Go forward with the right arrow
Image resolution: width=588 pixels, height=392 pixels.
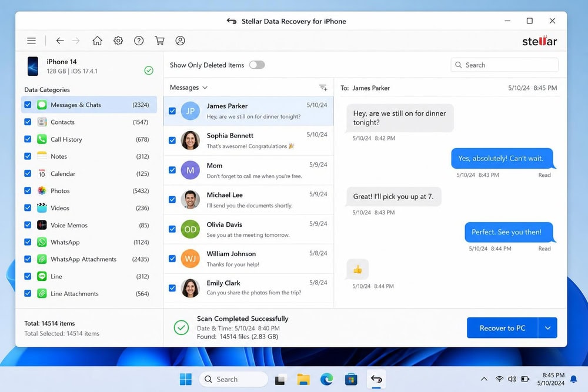pos(76,41)
